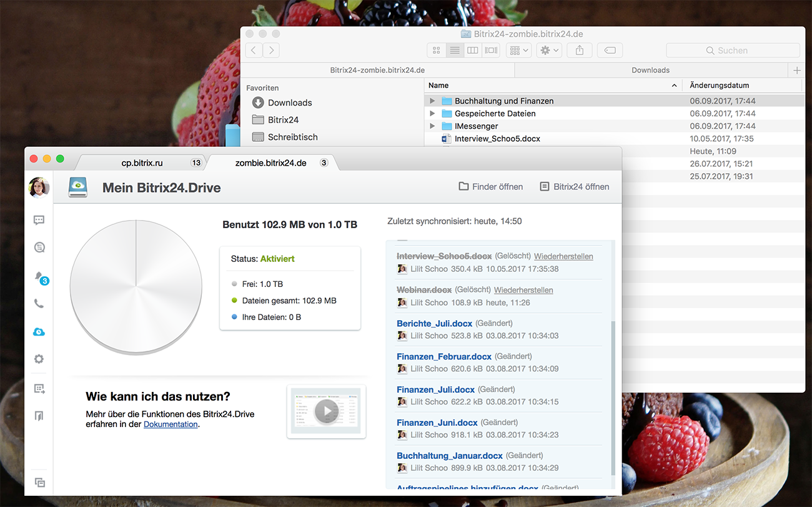Click the Bitrix24.Drive disk logo icon
812x507 pixels.
[77, 187]
